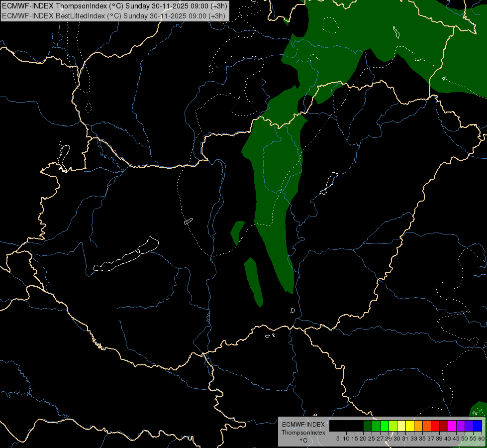The width and height of the screenshot is (487, 448).
Task: Pick the lime 29–30 legend swatch
Action: pyautogui.click(x=393, y=426)
